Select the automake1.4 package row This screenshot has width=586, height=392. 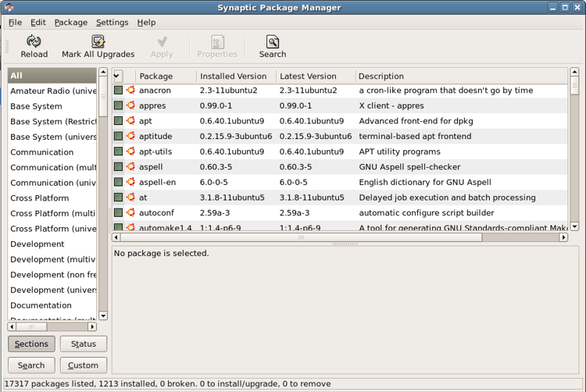tap(340, 227)
